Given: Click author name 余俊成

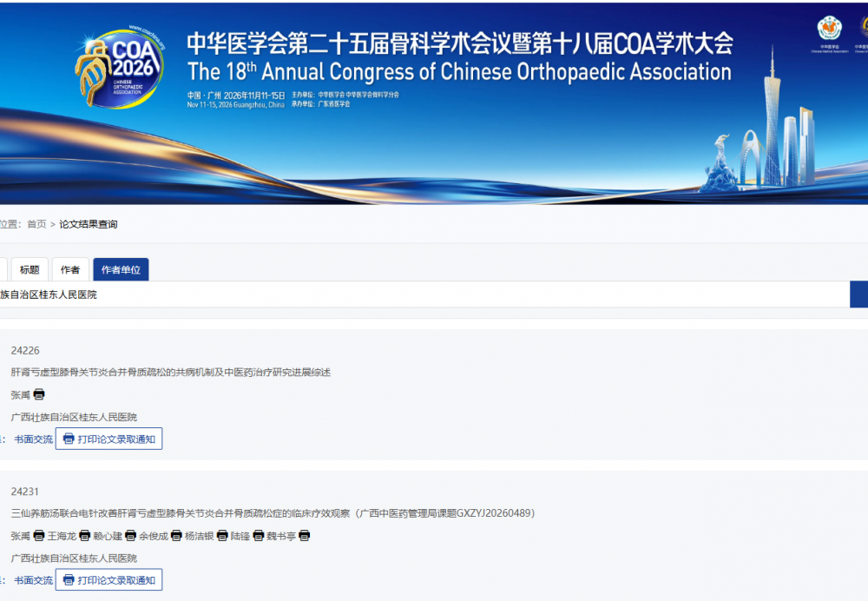Looking at the screenshot, I should [x=154, y=536].
